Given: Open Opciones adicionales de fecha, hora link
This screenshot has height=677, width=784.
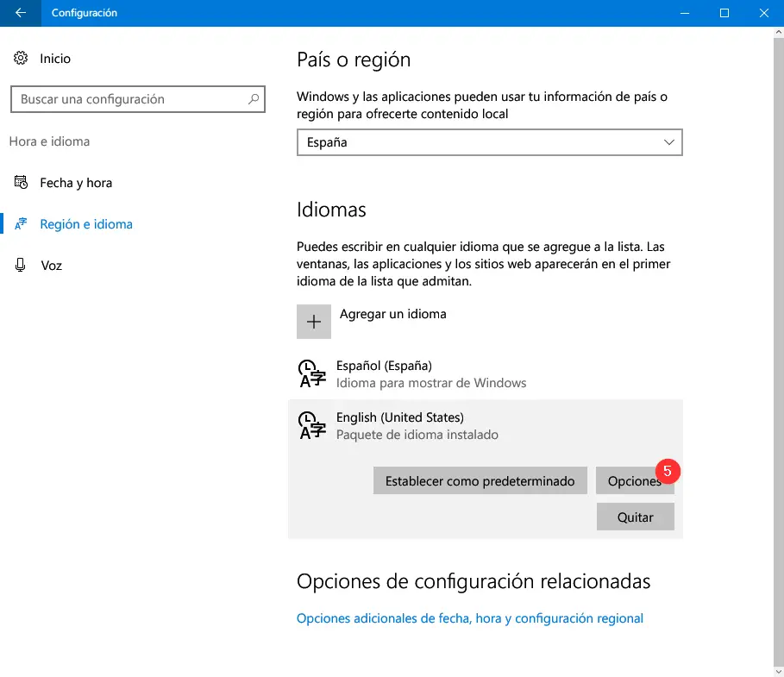Looking at the screenshot, I should [469, 618].
